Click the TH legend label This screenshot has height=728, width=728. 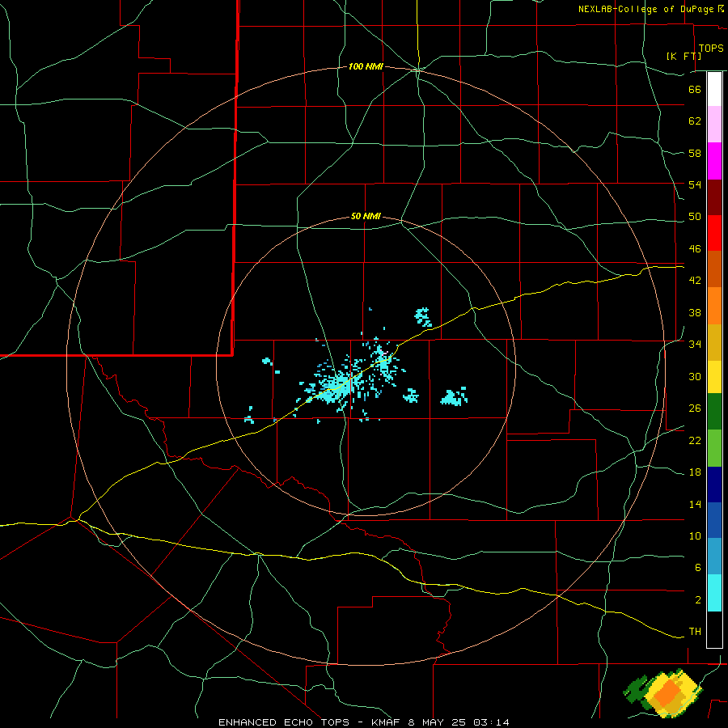695,632
